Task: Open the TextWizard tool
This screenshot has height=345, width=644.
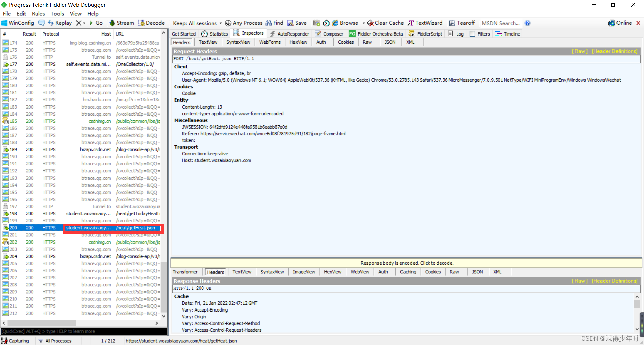Action: click(x=425, y=23)
